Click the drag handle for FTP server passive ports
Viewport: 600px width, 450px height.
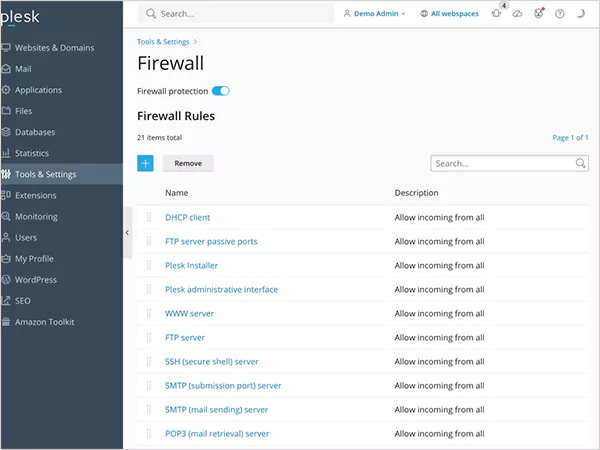pyautogui.click(x=149, y=241)
